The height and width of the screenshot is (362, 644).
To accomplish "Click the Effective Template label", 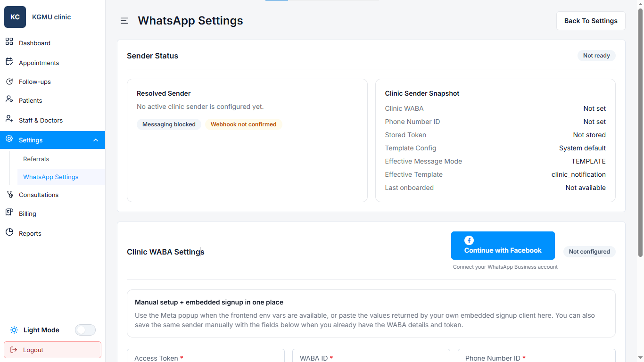I will tap(414, 174).
